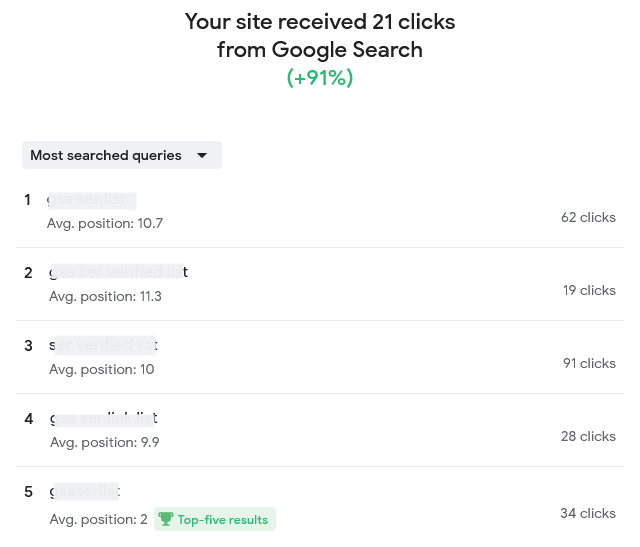The width and height of the screenshot is (640, 547).
Task: Click the trophy icon in row five
Action: click(166, 519)
